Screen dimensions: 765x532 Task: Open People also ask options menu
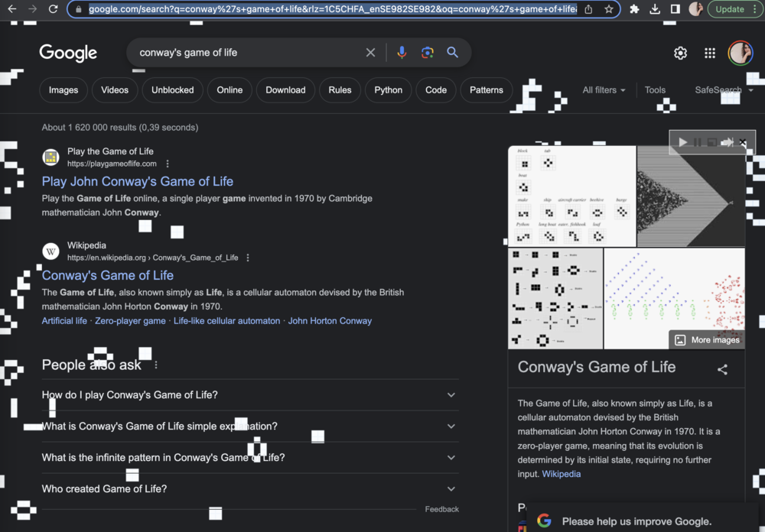tap(156, 365)
